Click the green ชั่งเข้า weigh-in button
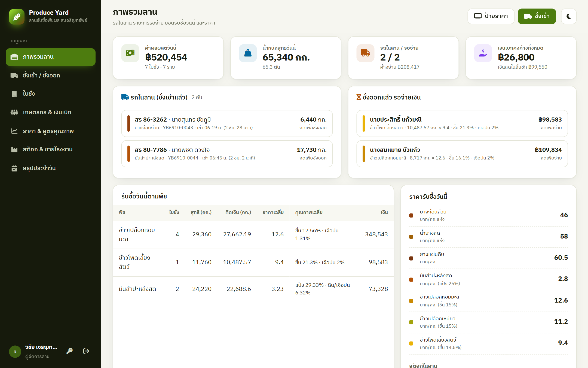This screenshot has width=588, height=368. (x=537, y=16)
